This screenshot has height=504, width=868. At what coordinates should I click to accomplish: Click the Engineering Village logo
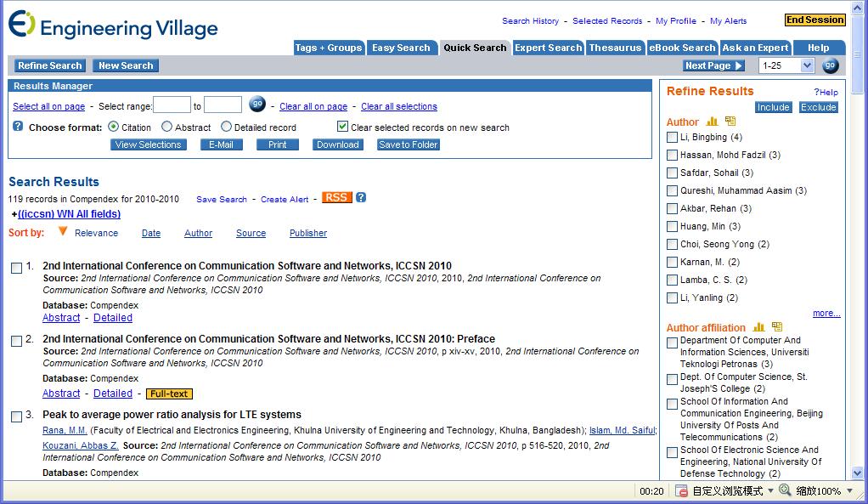[x=113, y=25]
